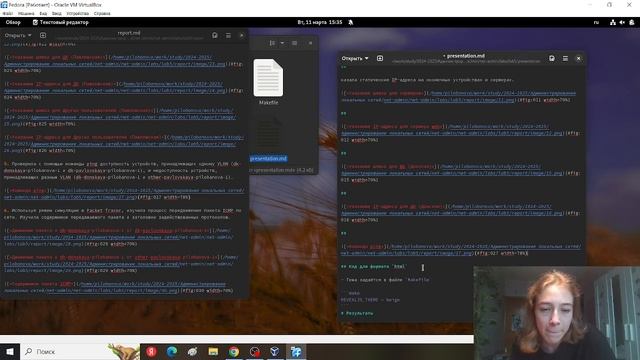Open document properties icon in presentation.md window
The height and width of the screenshot is (360, 640).
coord(551,58)
